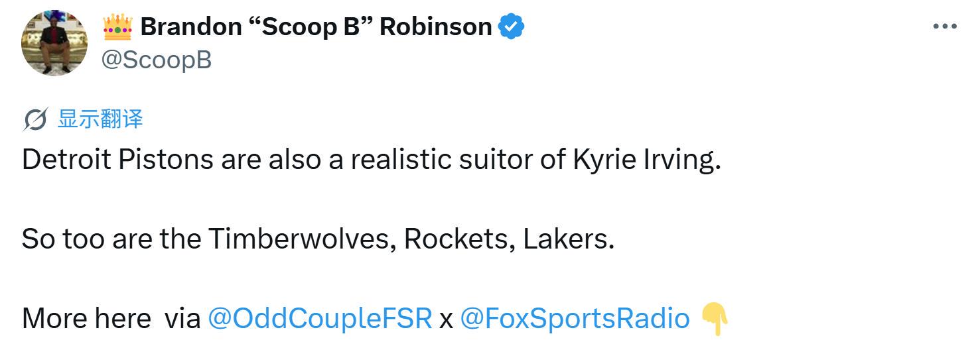Click the translate icon beside 显示翻译

[x=35, y=120]
